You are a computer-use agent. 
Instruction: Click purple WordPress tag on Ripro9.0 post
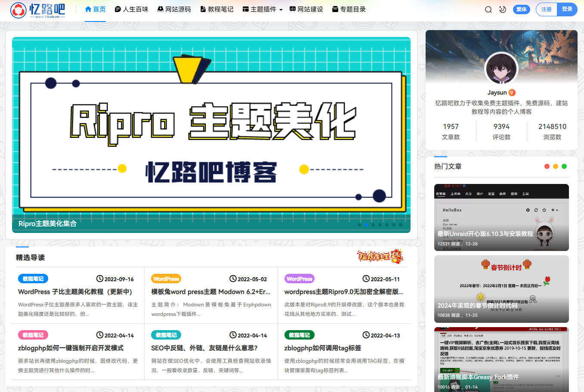tap(300, 279)
